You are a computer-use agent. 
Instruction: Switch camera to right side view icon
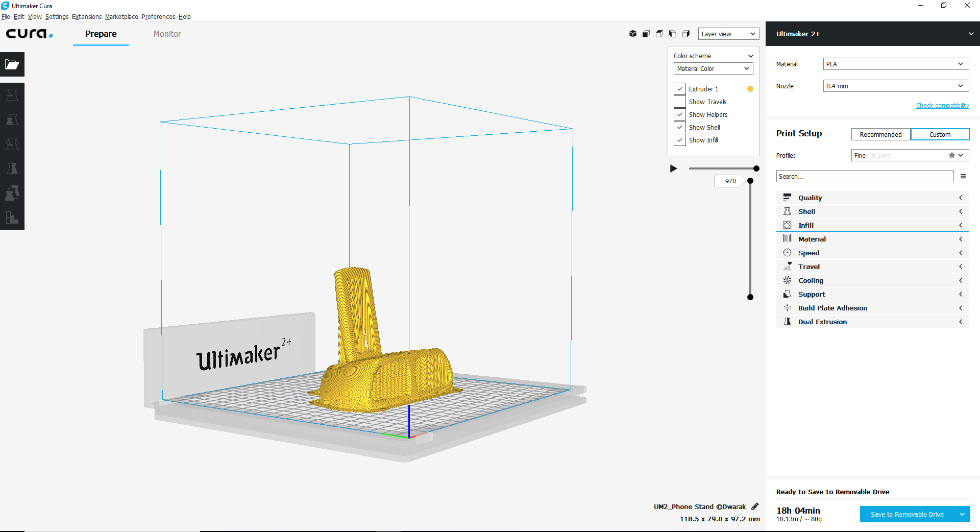click(x=686, y=34)
